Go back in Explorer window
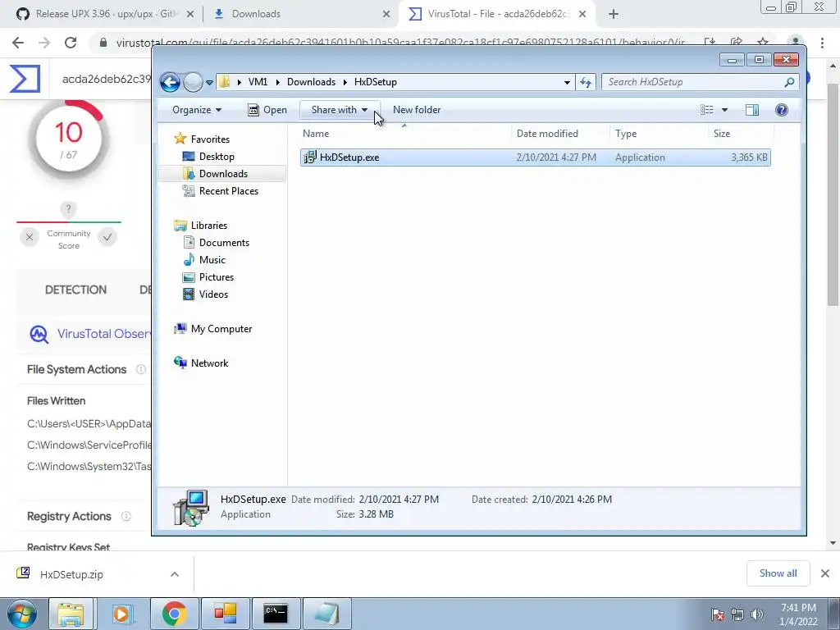840x630 pixels. click(x=171, y=82)
